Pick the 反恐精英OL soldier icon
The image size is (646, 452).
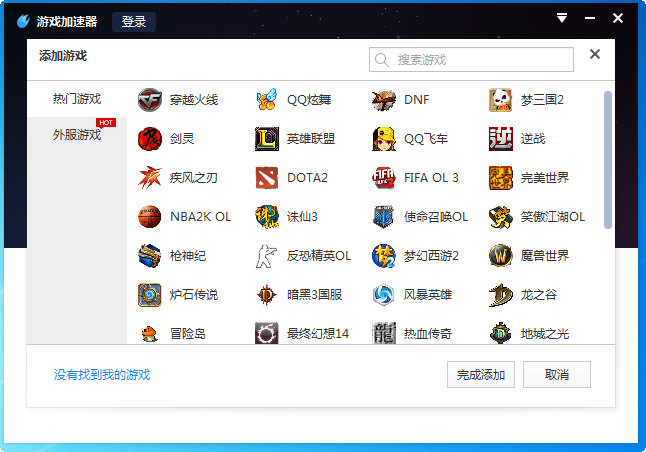click(x=267, y=256)
